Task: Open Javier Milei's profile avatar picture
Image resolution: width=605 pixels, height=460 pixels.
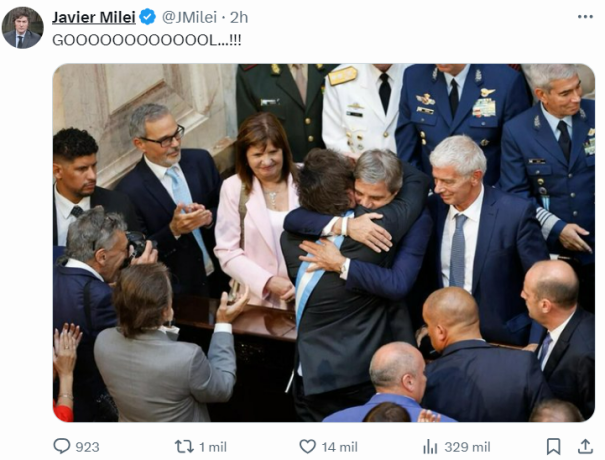Action: pos(22,27)
